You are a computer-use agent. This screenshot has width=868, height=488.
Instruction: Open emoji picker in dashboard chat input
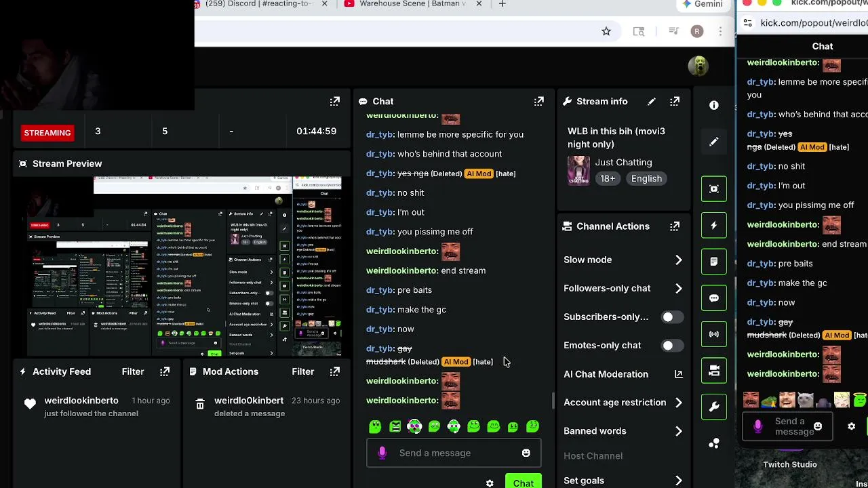tap(526, 453)
